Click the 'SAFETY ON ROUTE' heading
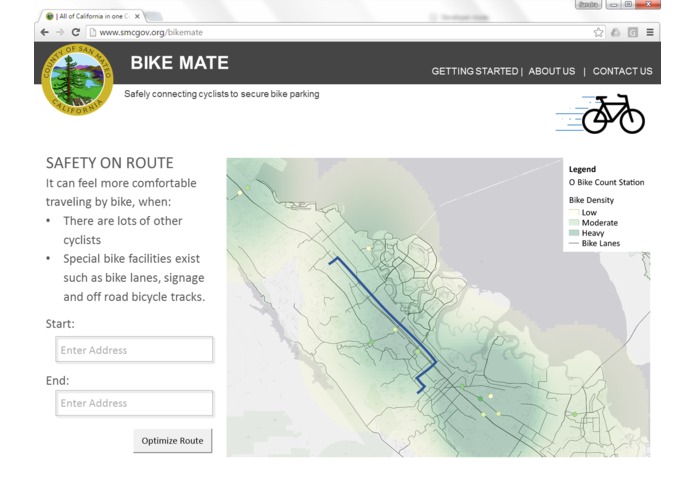The image size is (695, 494). (x=109, y=163)
